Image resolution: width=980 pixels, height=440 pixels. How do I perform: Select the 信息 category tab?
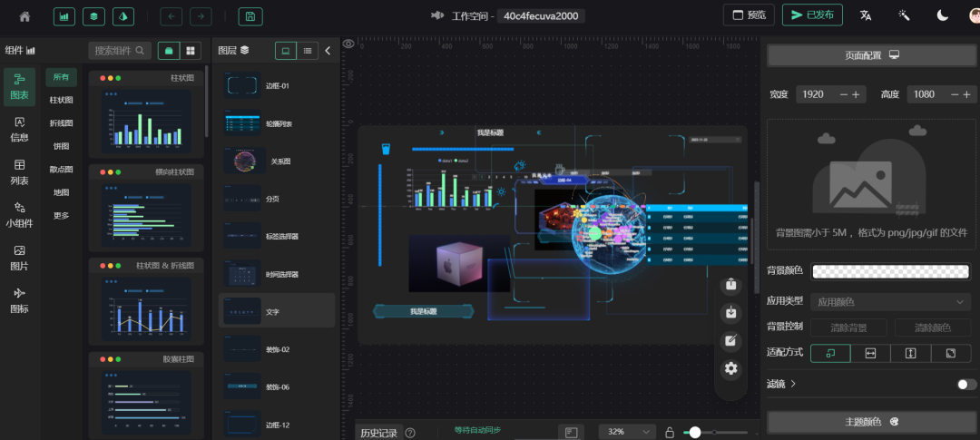pos(19,130)
